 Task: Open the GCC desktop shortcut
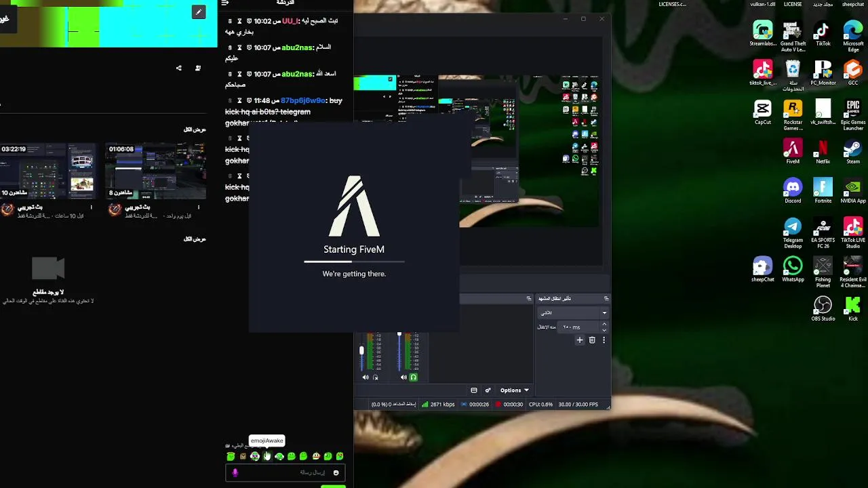[853, 73]
